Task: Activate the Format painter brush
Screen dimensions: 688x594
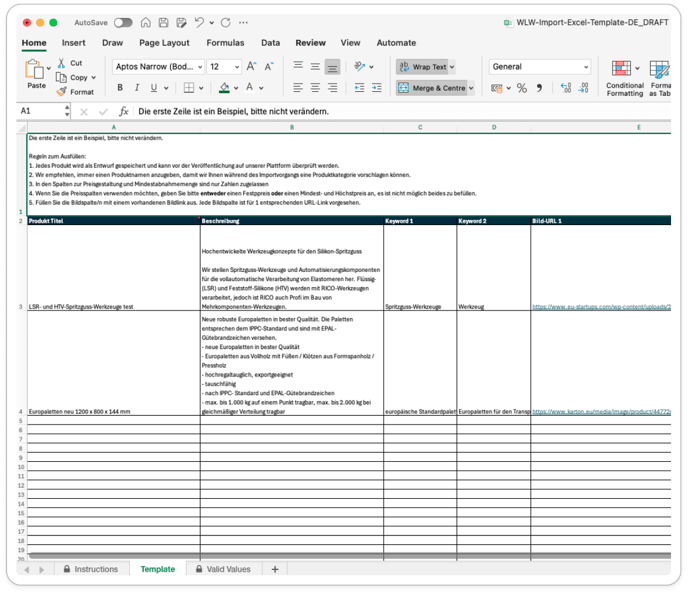Action: 61,92
